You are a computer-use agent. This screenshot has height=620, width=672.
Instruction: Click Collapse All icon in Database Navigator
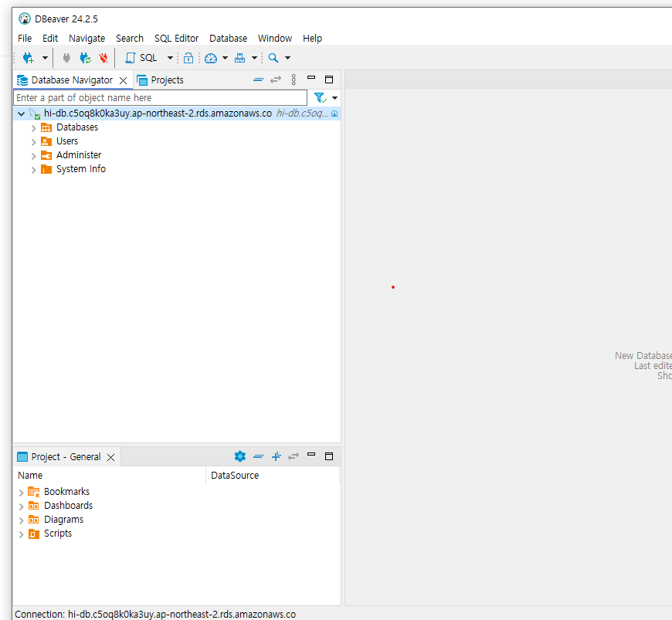pyautogui.click(x=258, y=80)
